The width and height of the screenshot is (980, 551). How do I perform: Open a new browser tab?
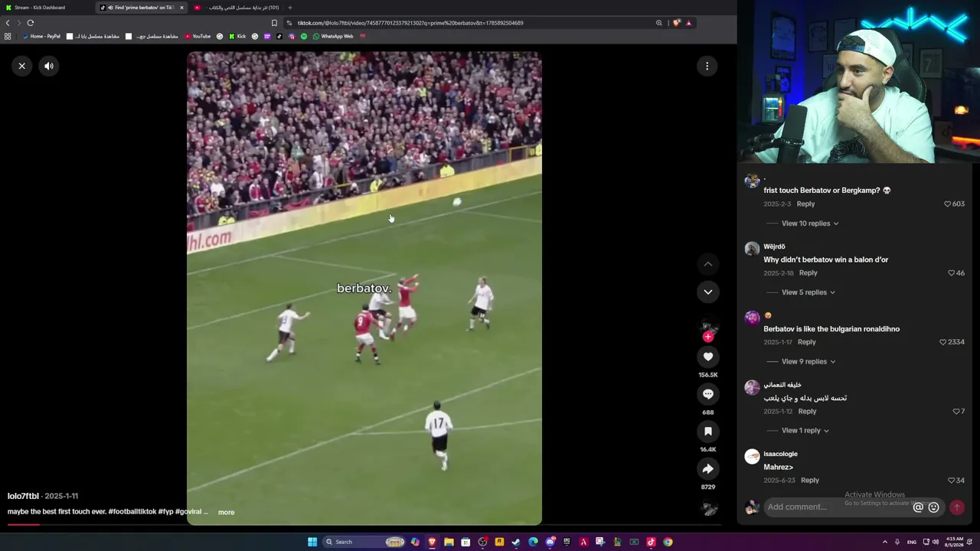[289, 8]
